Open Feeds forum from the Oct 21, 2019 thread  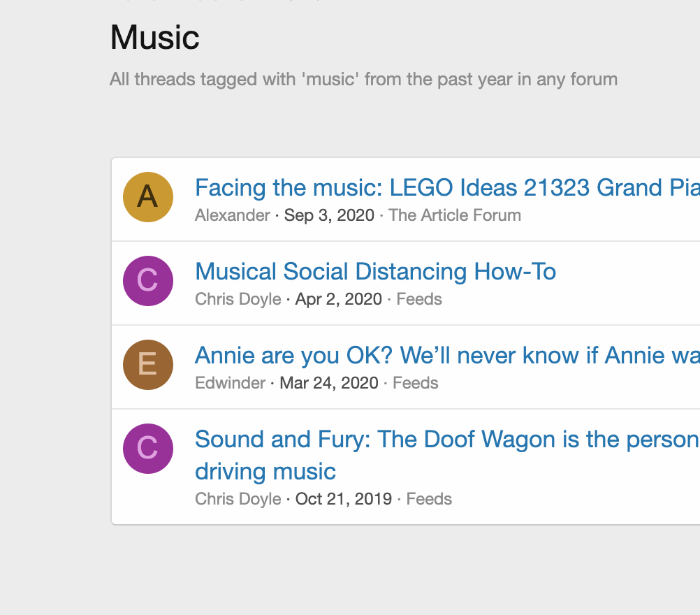click(x=429, y=499)
